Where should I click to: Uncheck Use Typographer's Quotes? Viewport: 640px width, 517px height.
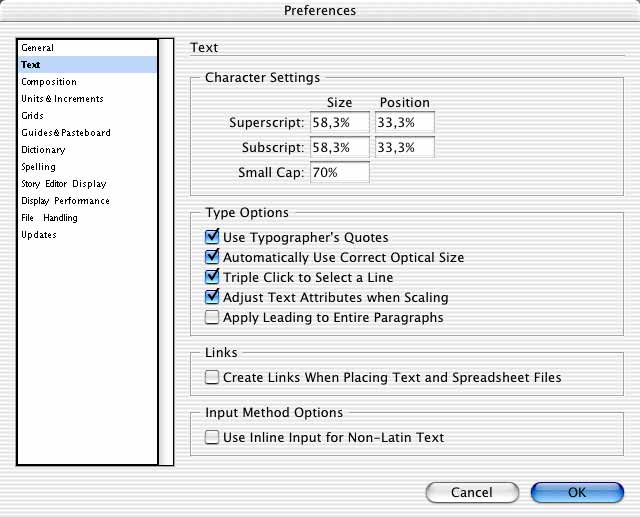pos(212,237)
